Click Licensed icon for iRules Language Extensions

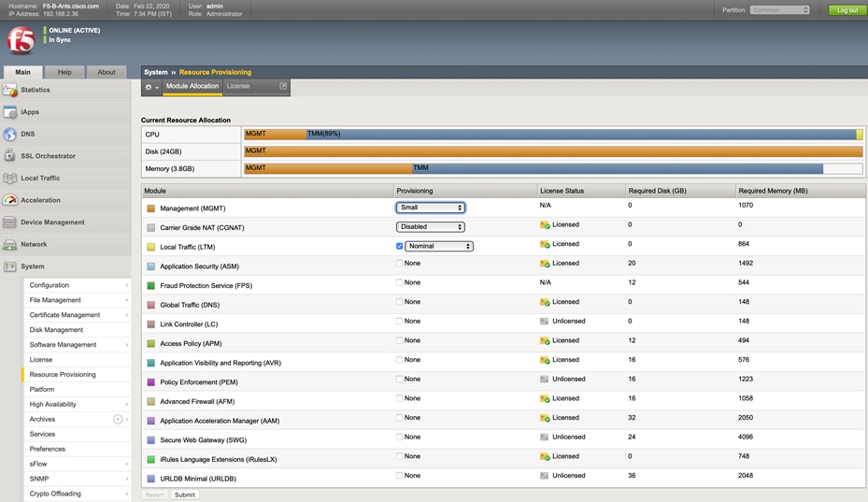[x=545, y=456]
